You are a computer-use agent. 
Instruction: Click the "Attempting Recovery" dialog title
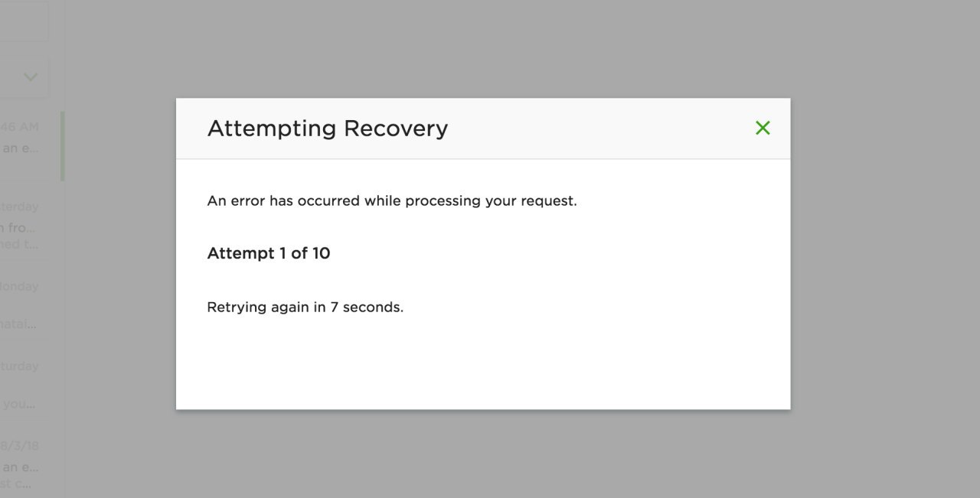327,129
